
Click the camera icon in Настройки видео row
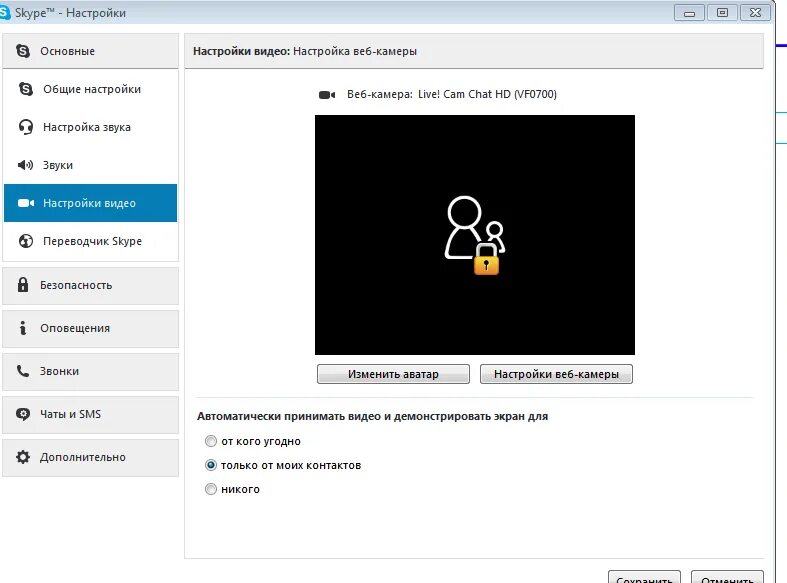click(x=26, y=203)
